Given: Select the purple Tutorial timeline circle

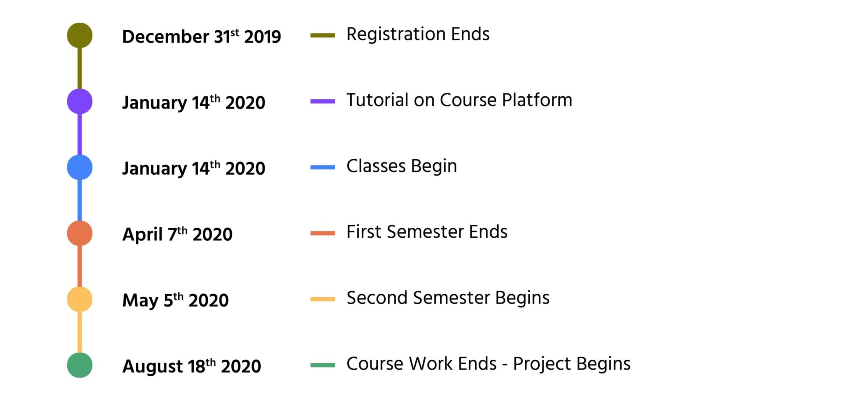Looking at the screenshot, I should coord(79,101).
